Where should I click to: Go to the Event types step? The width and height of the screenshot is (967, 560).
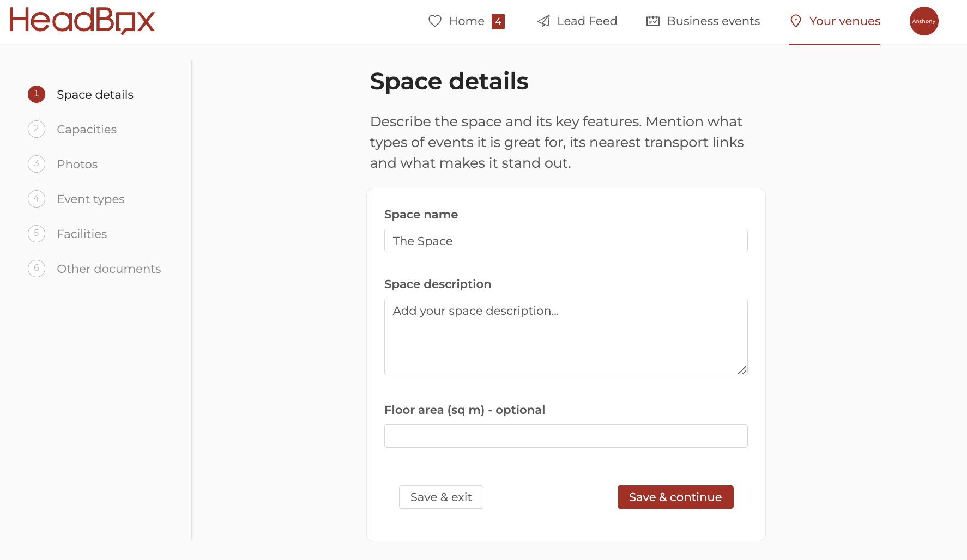[x=91, y=199]
